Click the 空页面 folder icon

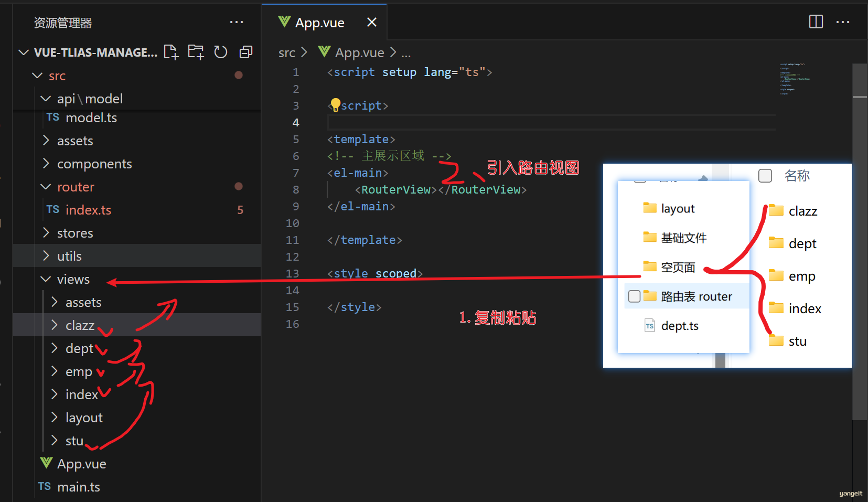(x=650, y=266)
